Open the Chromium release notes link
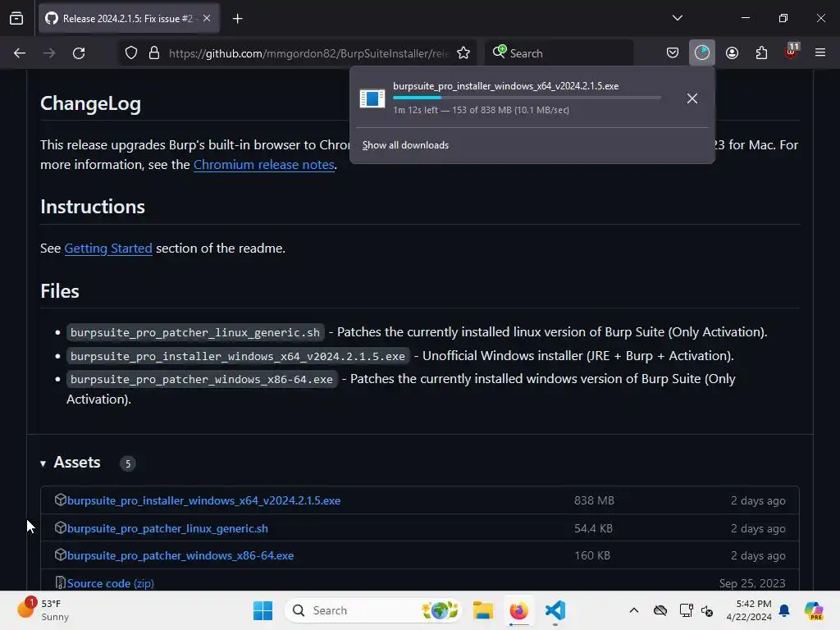This screenshot has height=630, width=840. (263, 164)
